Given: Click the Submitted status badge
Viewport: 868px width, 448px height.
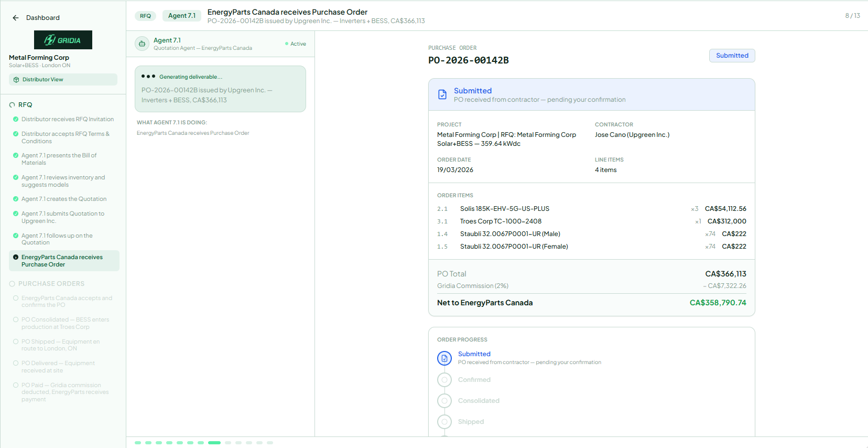Looking at the screenshot, I should pos(732,56).
